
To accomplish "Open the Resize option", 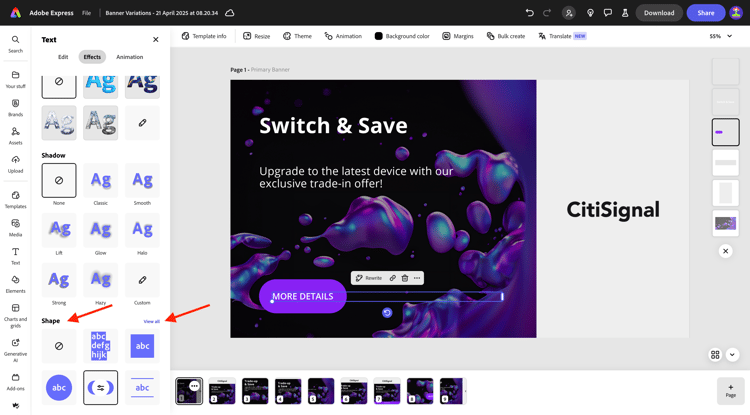I will 256,36.
